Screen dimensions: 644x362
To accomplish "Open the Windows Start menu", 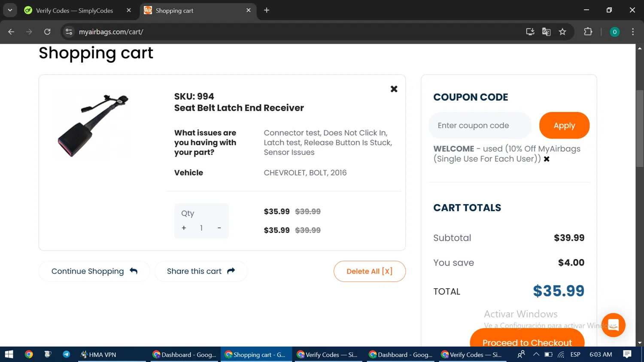I will (x=9, y=354).
